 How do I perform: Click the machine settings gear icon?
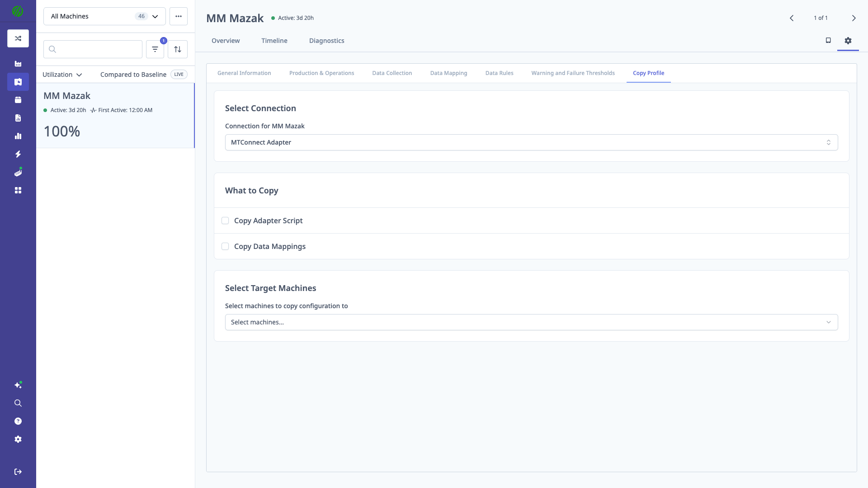[x=848, y=41]
